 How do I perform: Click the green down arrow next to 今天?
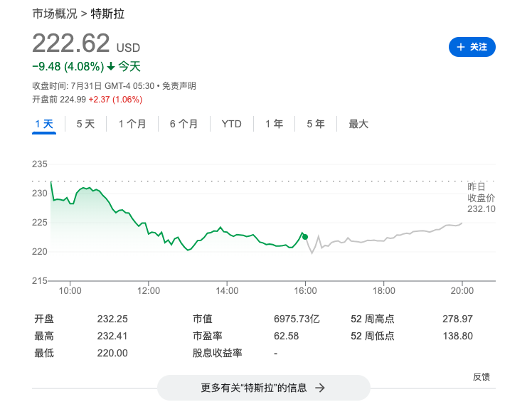111,67
